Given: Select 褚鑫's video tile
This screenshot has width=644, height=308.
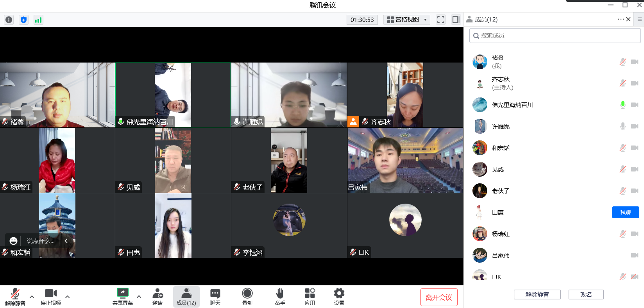Looking at the screenshot, I should 57,95.
